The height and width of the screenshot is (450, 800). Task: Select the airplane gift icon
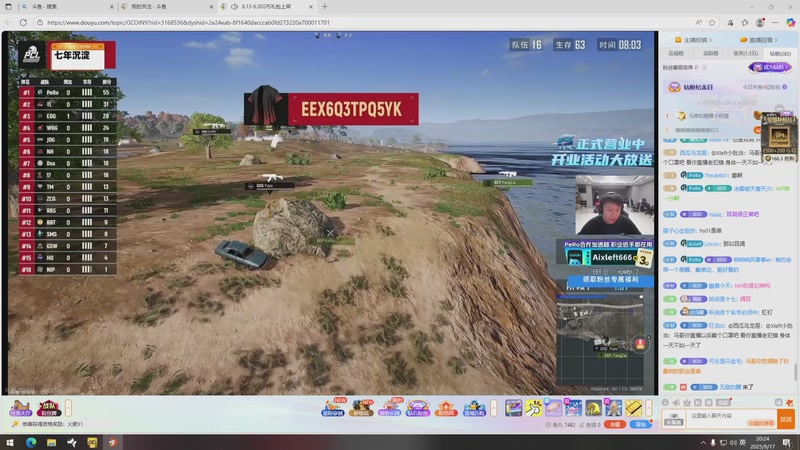(554, 408)
